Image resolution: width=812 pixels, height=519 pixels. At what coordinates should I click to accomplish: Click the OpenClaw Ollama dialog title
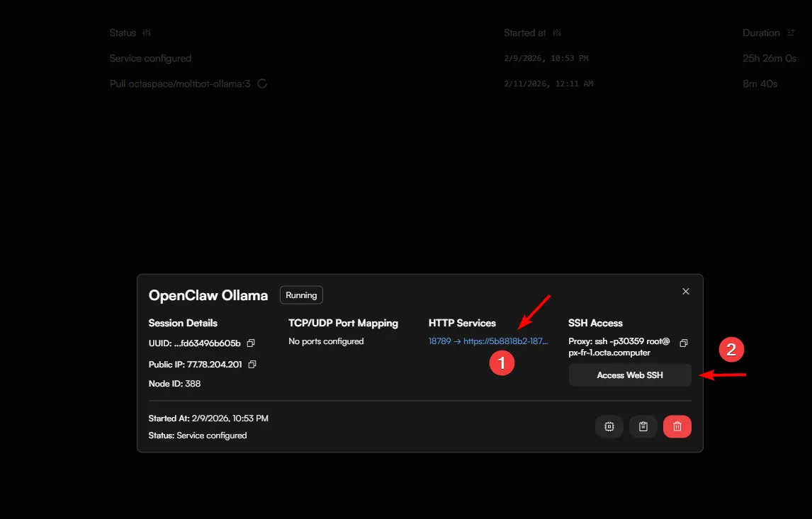click(x=208, y=295)
